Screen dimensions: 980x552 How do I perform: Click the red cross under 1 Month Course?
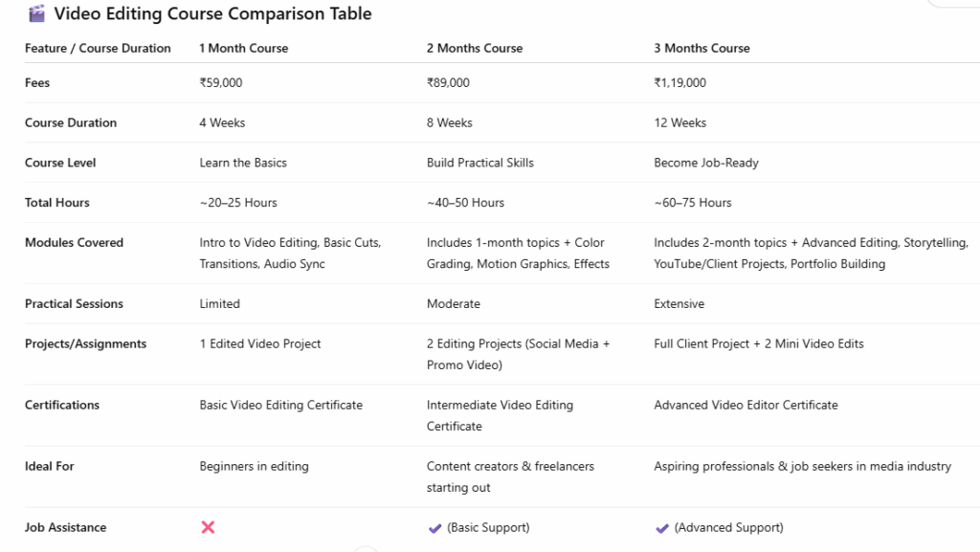(208, 527)
